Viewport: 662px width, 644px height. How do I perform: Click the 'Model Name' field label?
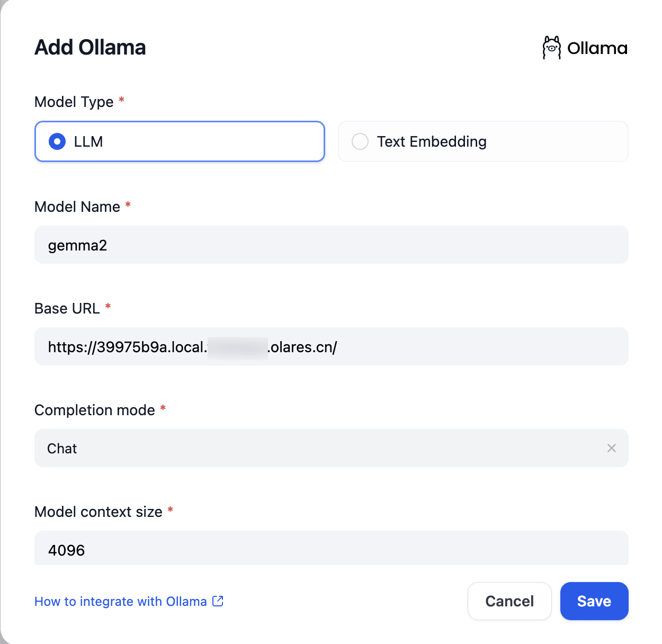(77, 207)
